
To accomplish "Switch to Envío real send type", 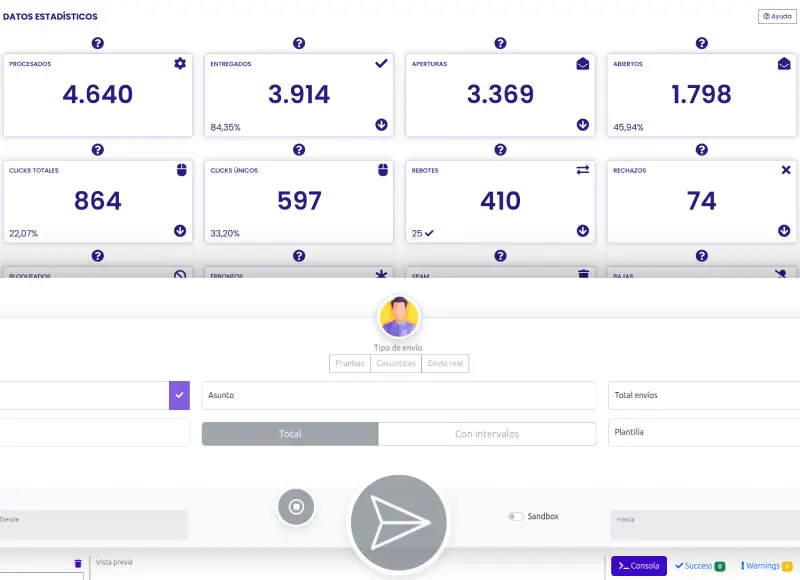I will (445, 363).
